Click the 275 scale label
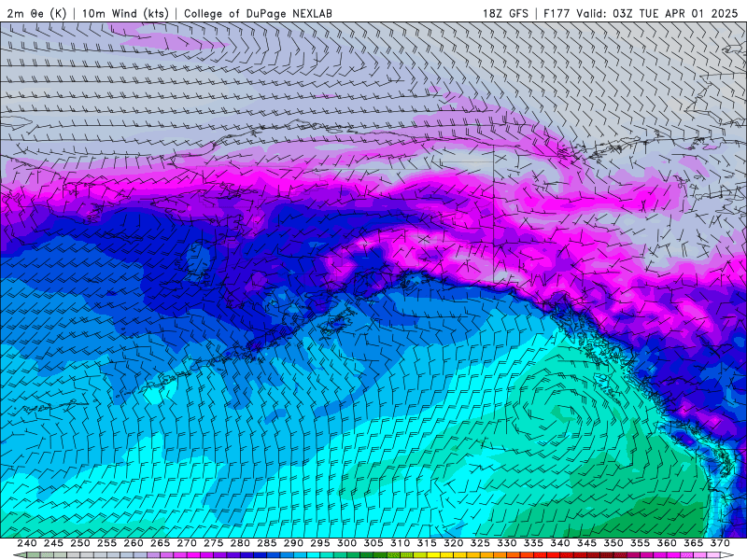Viewport: 747px width, 560px height. 214,543
